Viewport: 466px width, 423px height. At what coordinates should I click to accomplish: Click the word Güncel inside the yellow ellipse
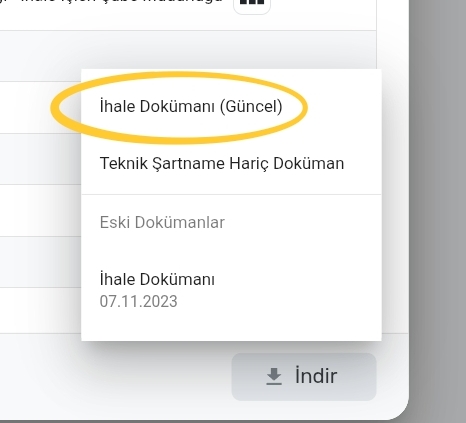pos(251,107)
